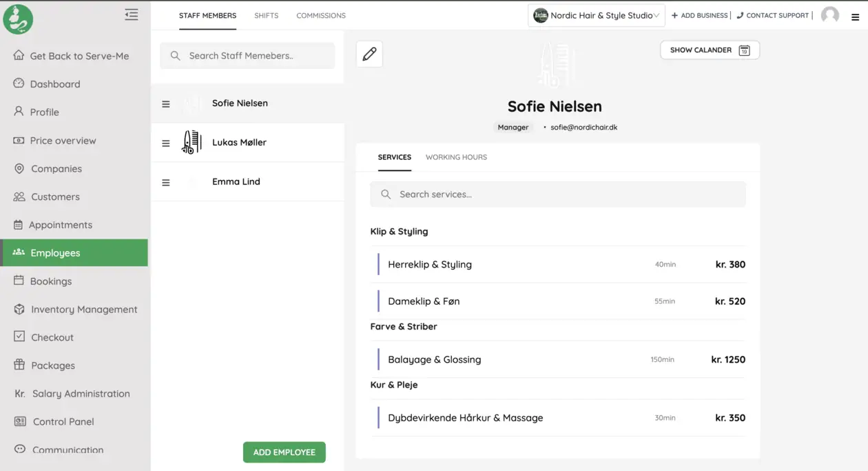Click the magnifier icon in services search
This screenshot has height=471, width=868.
click(x=386, y=194)
